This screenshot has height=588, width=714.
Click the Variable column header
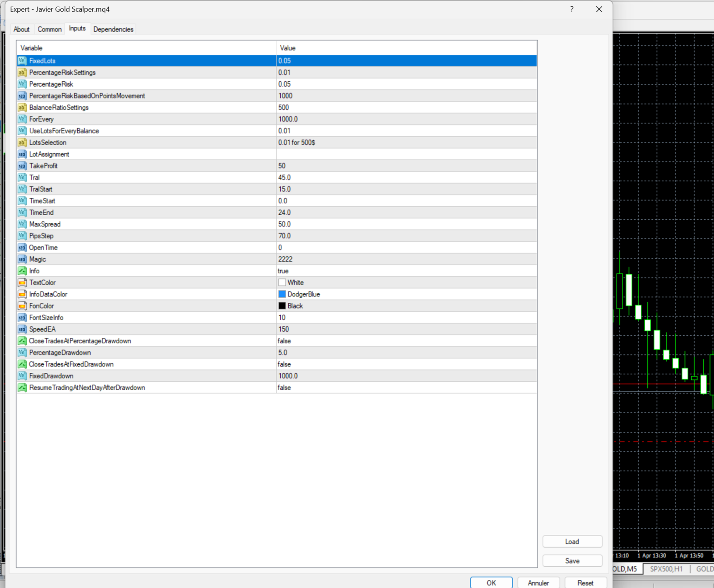click(146, 48)
